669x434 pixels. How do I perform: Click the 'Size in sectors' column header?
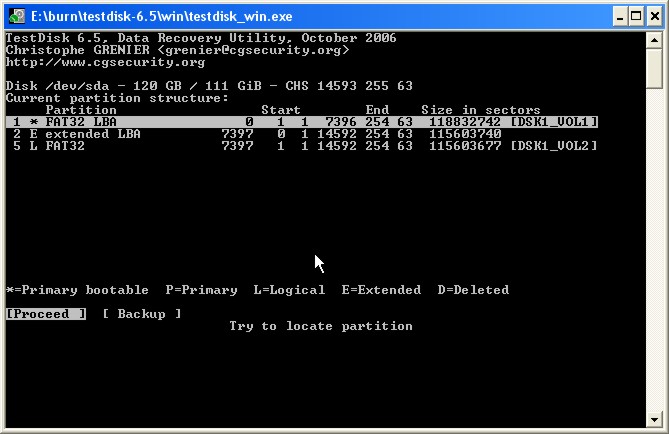point(481,110)
